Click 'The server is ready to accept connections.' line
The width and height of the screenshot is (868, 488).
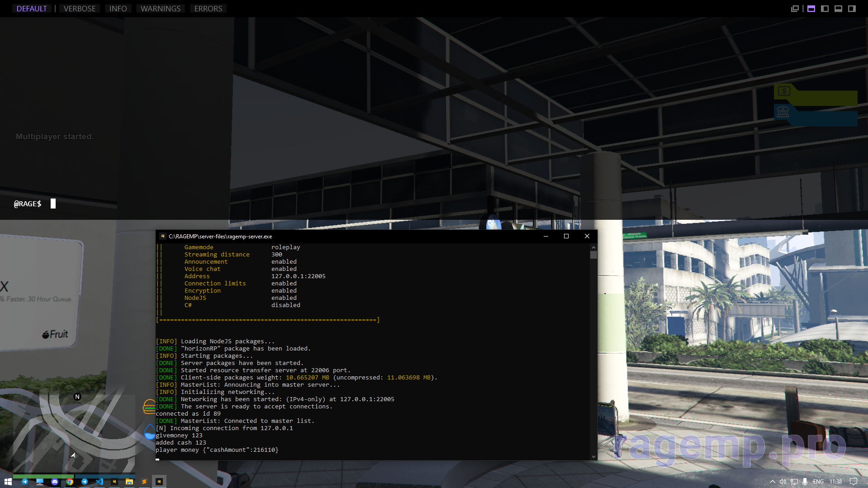(x=256, y=407)
